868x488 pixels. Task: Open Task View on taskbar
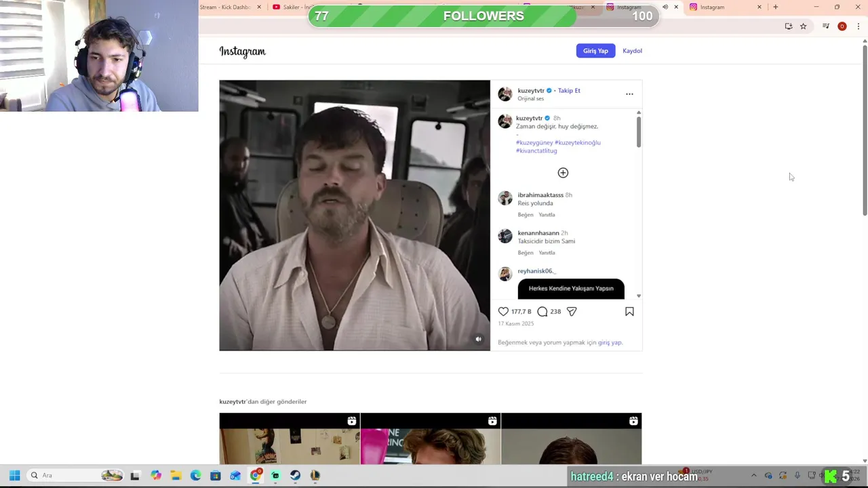[135, 476]
